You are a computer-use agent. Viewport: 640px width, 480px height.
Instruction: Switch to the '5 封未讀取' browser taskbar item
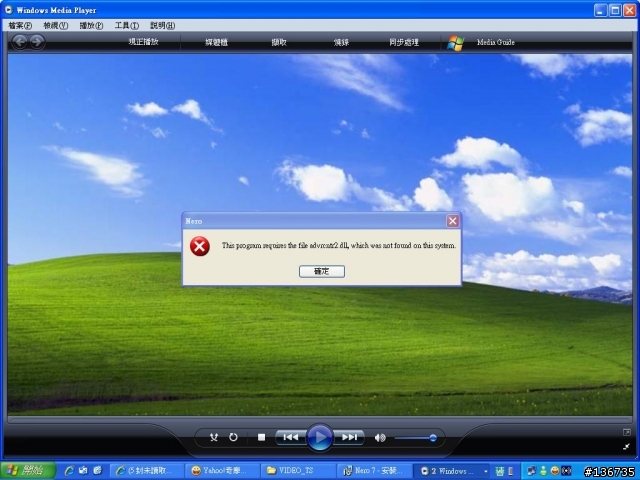pos(146,471)
